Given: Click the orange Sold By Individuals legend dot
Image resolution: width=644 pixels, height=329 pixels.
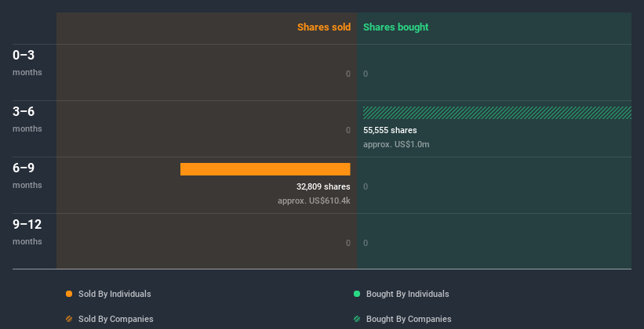Looking at the screenshot, I should [x=69, y=294].
